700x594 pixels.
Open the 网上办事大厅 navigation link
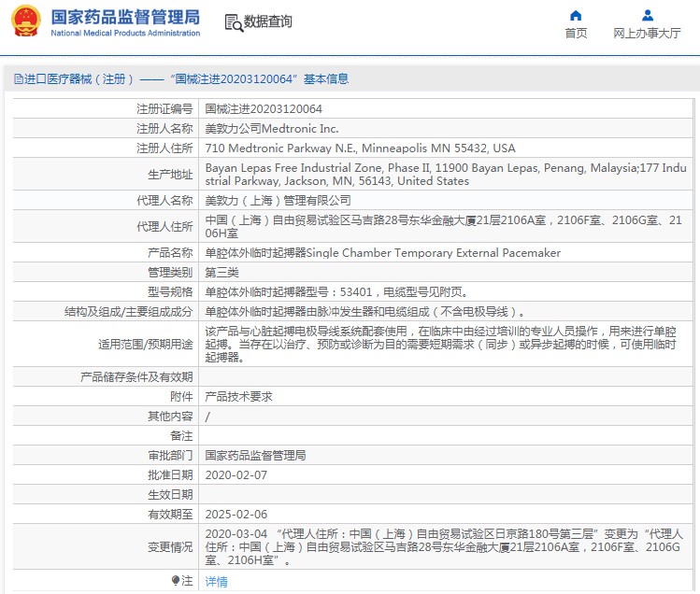[647, 34]
